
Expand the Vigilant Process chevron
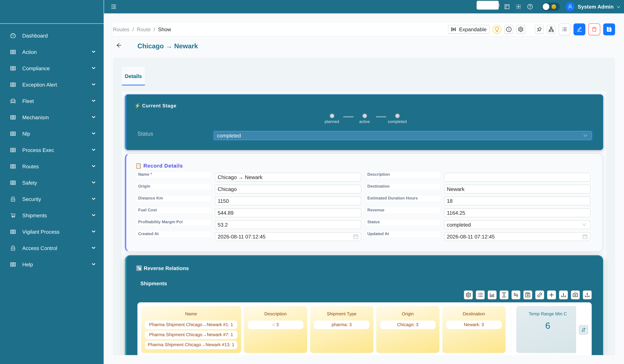94,232
